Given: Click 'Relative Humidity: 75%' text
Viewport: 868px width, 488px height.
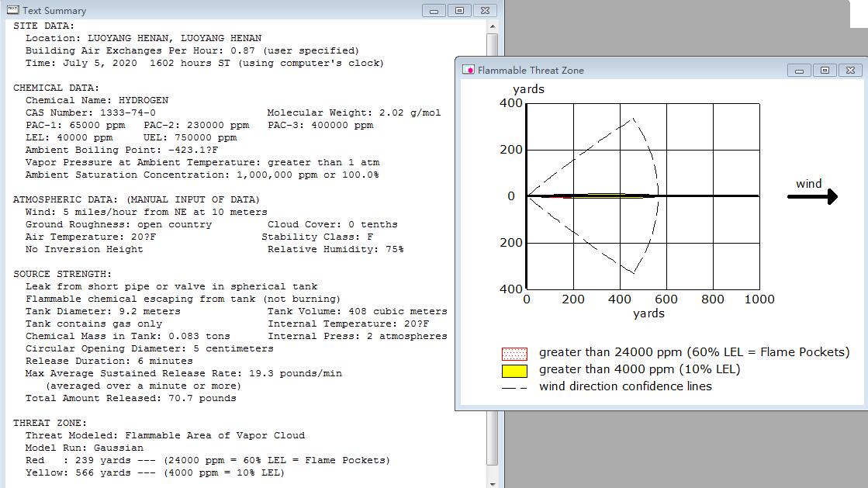Looking at the screenshot, I should 335,249.
